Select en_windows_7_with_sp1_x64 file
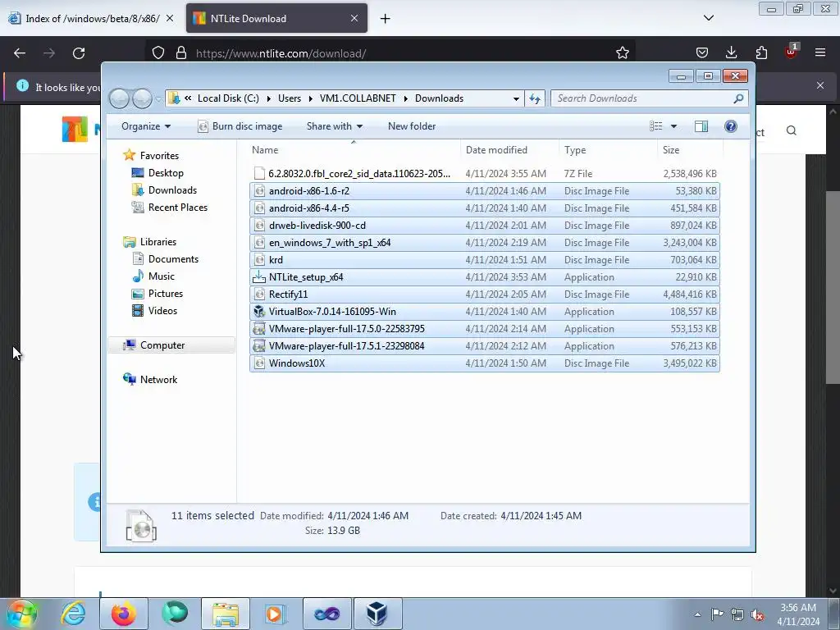 485,243
